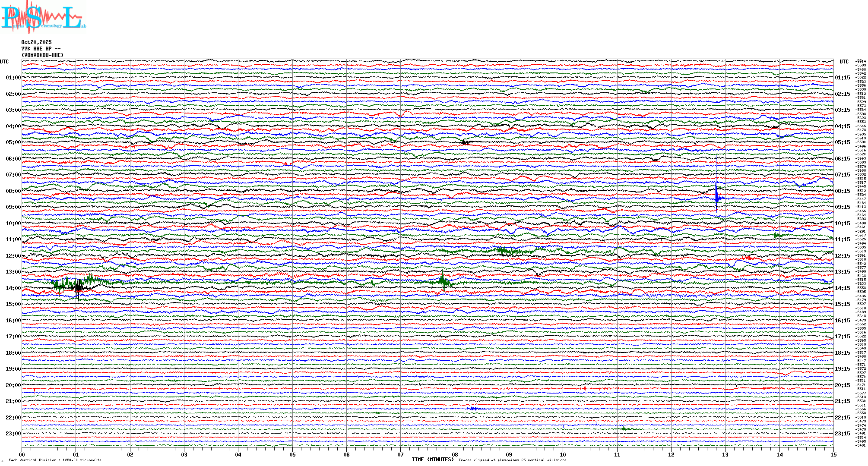Select the 08:00 hour marker on left

(x=13, y=191)
